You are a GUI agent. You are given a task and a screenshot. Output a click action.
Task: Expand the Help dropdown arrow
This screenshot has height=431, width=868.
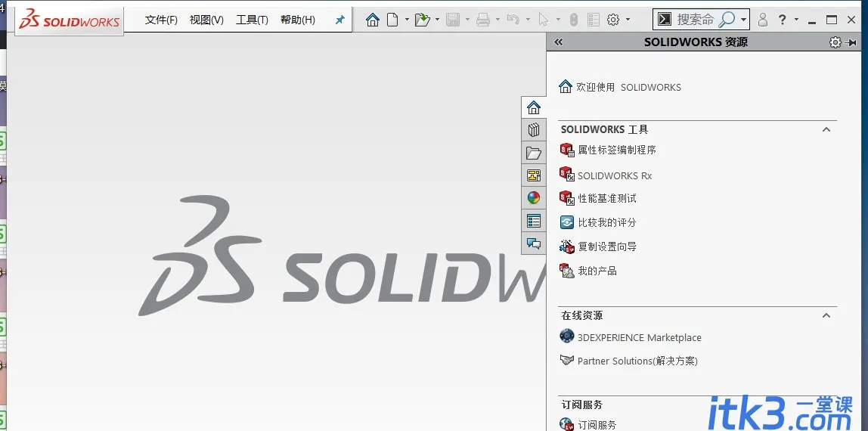[797, 20]
